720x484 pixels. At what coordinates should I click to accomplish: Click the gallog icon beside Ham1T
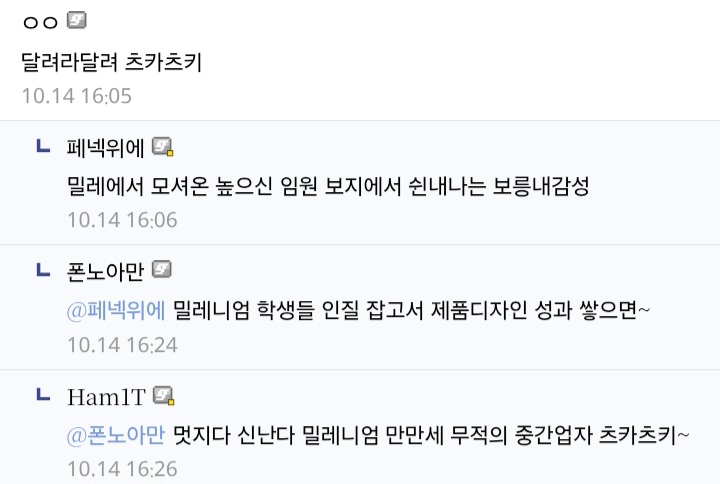tap(164, 396)
